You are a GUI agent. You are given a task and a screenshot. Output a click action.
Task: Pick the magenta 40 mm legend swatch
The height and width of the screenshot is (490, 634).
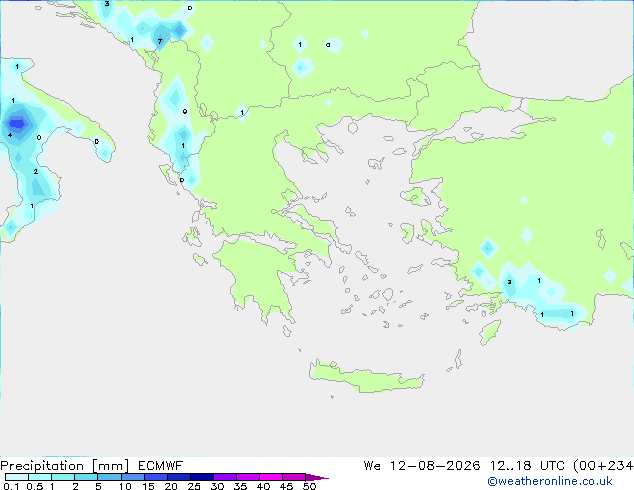[271, 477]
